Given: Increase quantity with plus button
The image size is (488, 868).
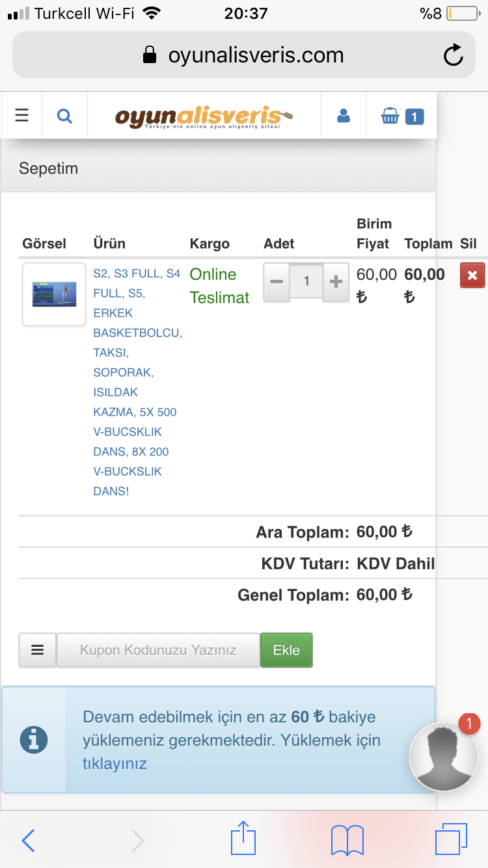Looking at the screenshot, I should [336, 282].
